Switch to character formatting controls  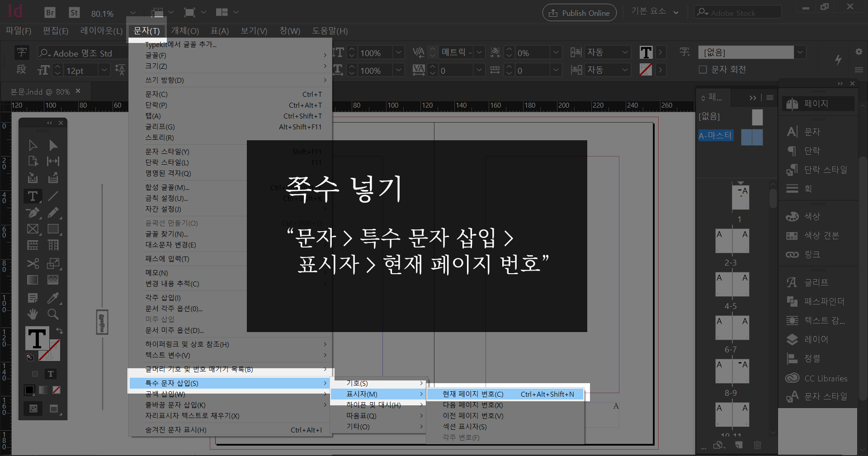tap(21, 52)
